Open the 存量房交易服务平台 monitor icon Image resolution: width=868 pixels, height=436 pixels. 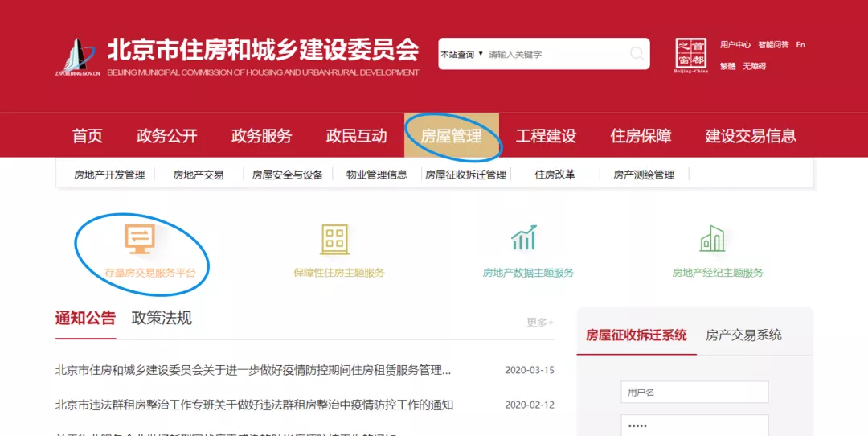140,239
